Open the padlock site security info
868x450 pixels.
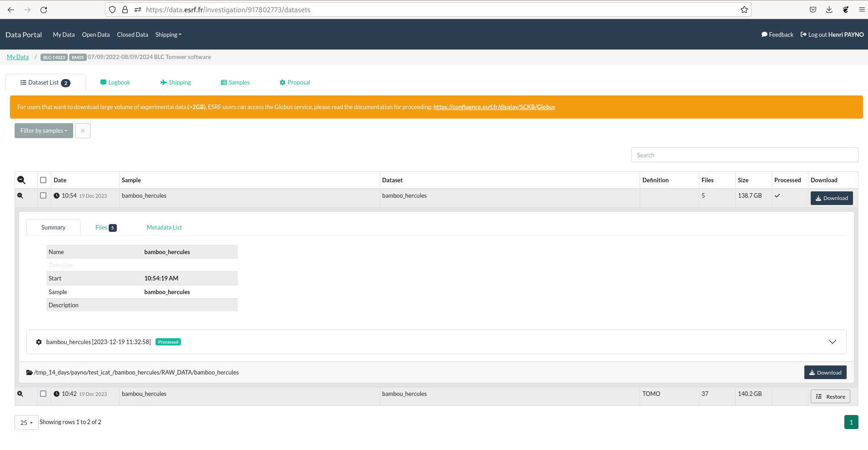125,10
